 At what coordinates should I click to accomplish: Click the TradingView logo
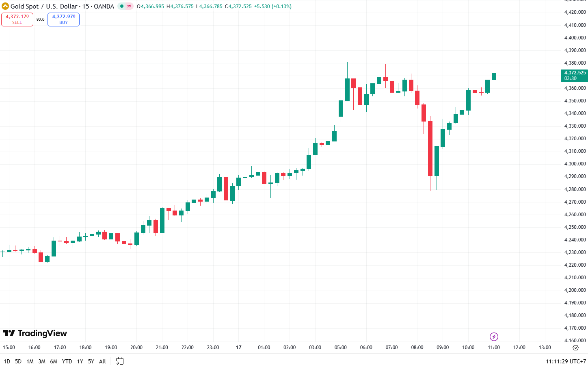35,333
